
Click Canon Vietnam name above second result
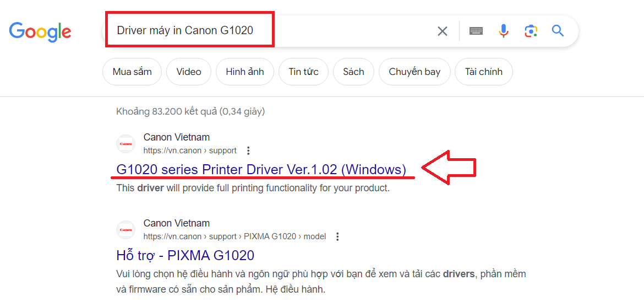[x=177, y=223]
